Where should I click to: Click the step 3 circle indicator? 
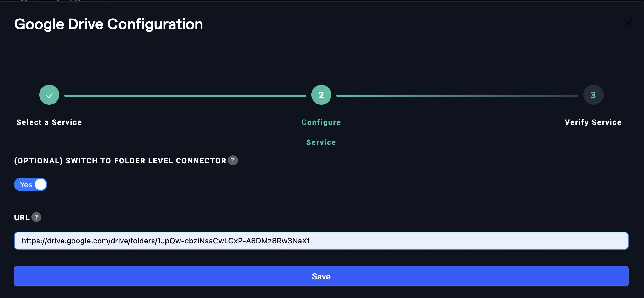593,94
